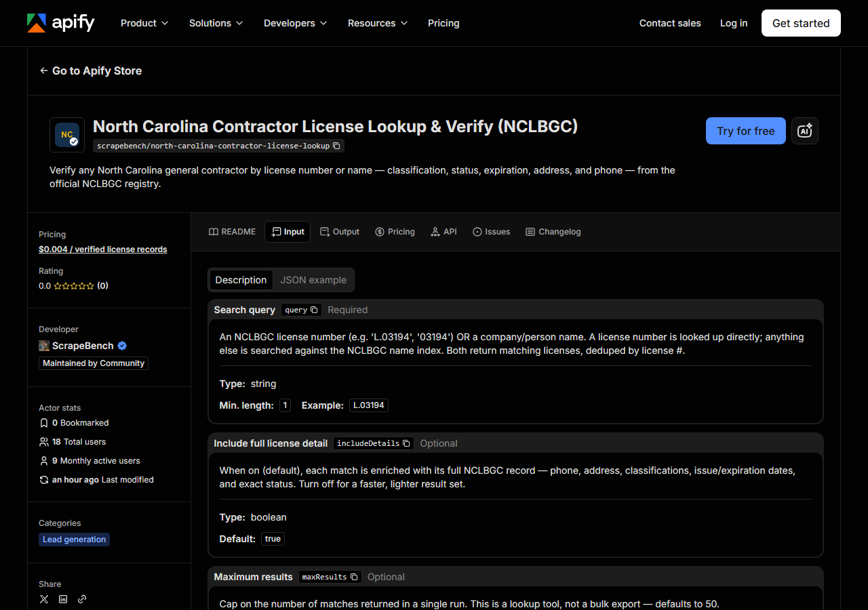Image resolution: width=868 pixels, height=610 pixels.
Task: Click Log in
Action: coord(734,23)
